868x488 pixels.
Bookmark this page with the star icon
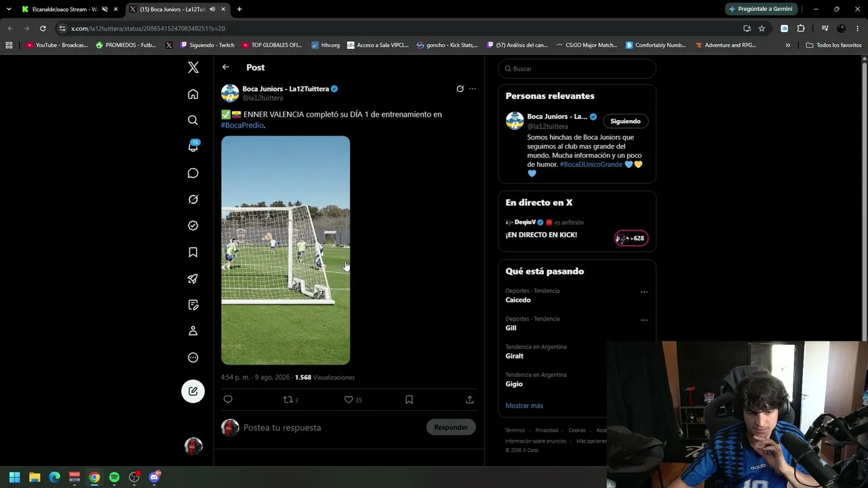[762, 28]
